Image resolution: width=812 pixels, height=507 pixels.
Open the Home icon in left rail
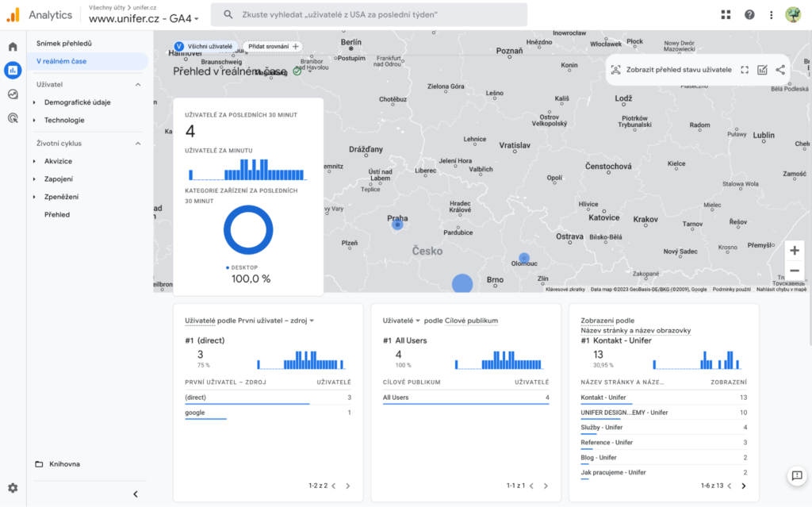[13, 47]
